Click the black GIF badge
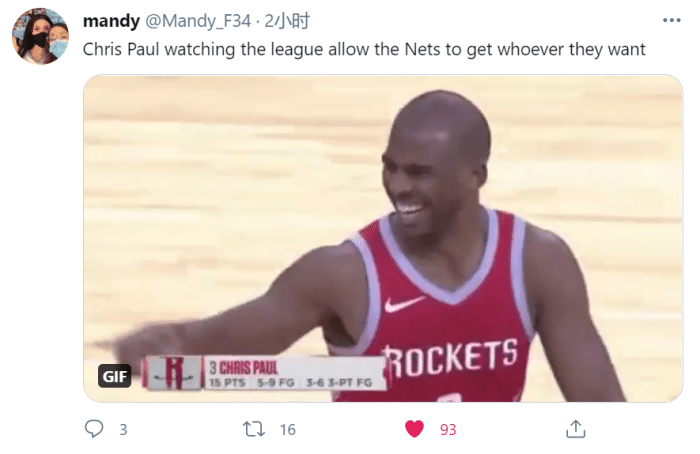The image size is (700, 454). coord(115,376)
